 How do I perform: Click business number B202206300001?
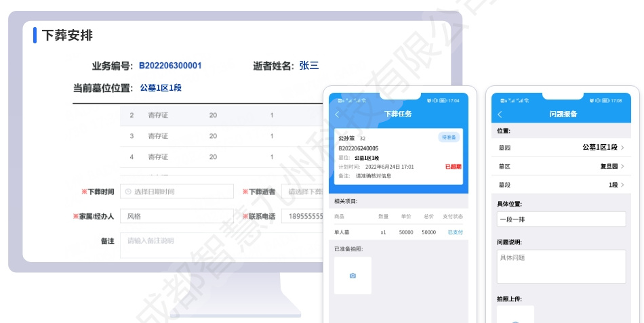point(170,66)
